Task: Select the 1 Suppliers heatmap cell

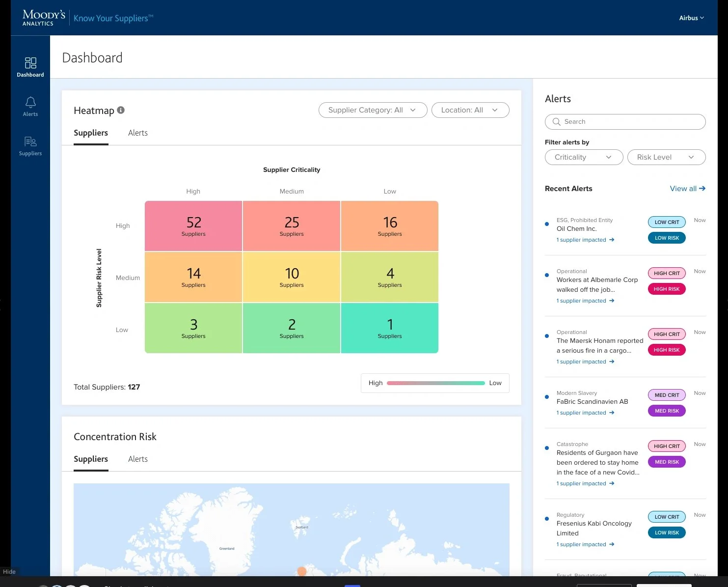Action: point(390,328)
